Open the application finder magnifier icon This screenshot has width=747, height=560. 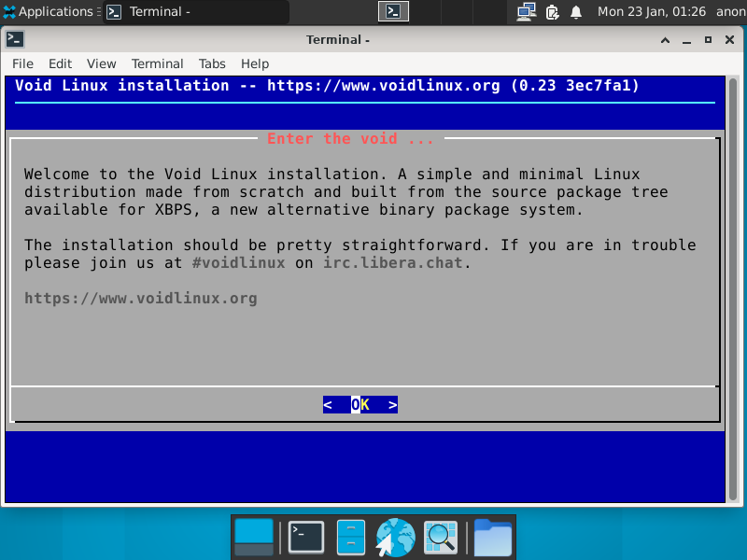click(441, 538)
